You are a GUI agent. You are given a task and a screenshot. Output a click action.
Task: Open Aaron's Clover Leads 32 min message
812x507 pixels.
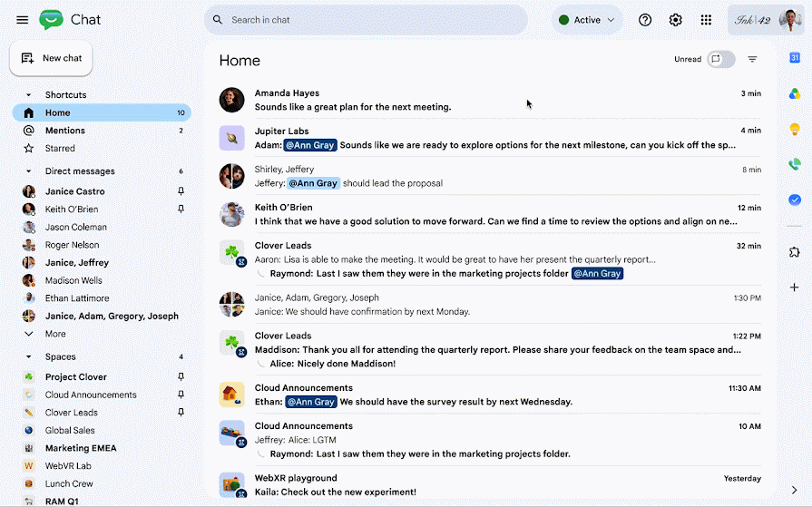pyautogui.click(x=455, y=259)
